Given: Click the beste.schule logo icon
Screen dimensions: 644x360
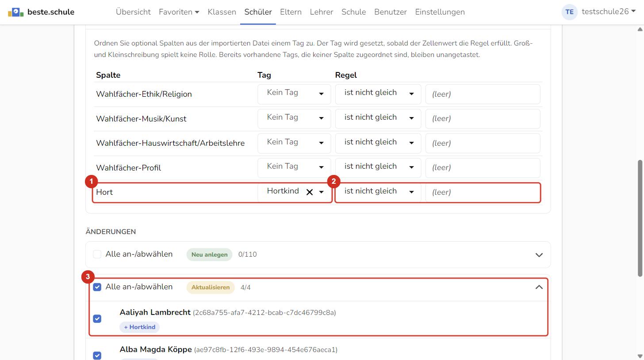Looking at the screenshot, I should tap(16, 12).
